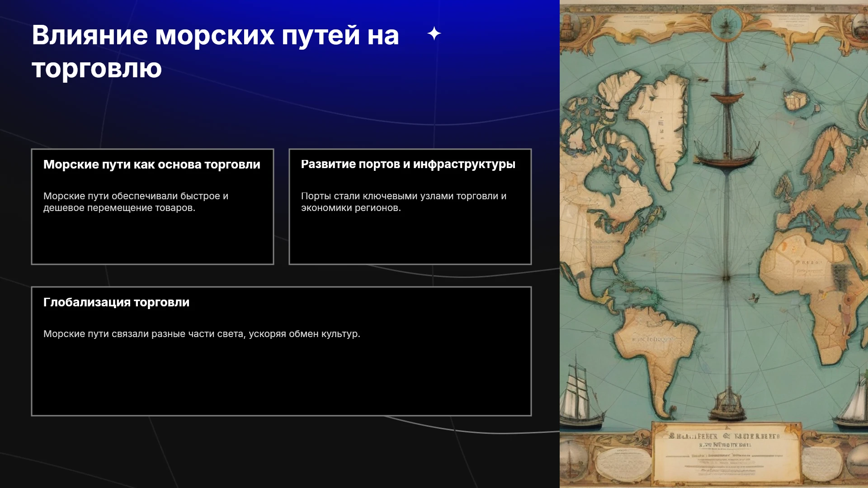Select the text 'Морские пути обеспечивали быстрое и дешевое'

pos(136,202)
